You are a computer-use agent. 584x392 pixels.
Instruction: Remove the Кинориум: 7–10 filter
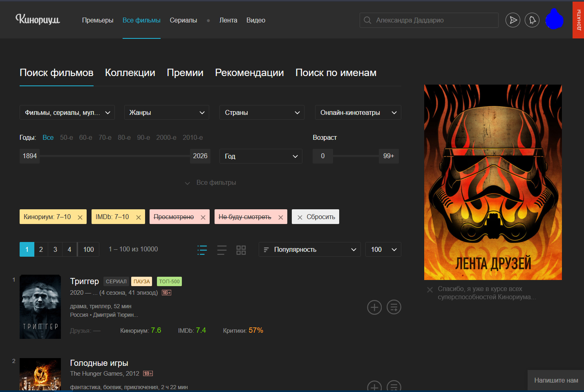80,217
